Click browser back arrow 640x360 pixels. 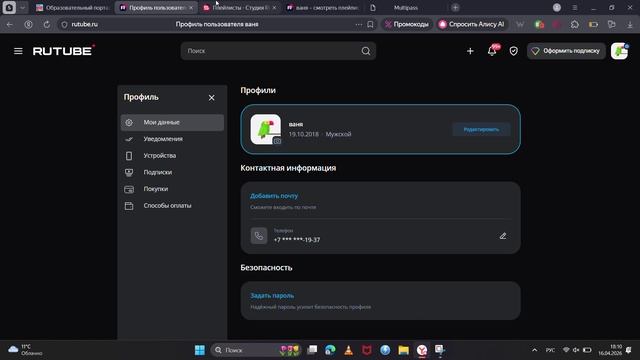point(10,24)
